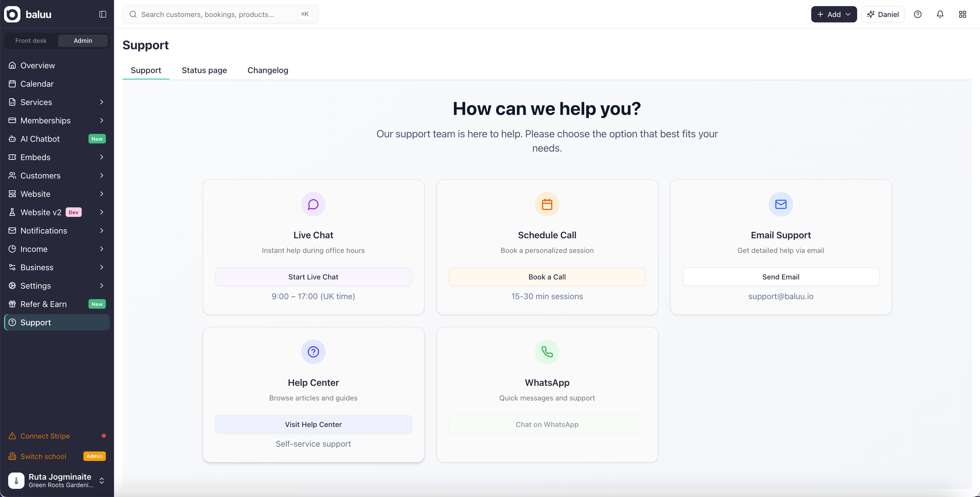Expand the Business submenu chevron
980x497 pixels.
pyautogui.click(x=102, y=268)
